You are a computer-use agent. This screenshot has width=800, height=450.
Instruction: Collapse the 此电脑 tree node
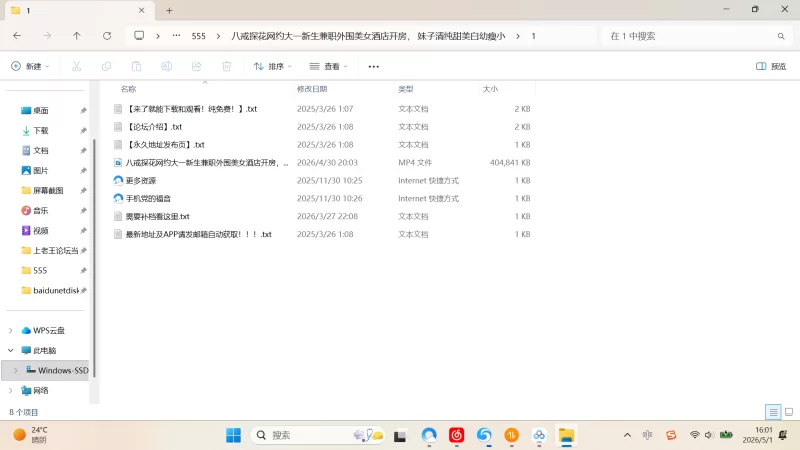click(x=11, y=351)
